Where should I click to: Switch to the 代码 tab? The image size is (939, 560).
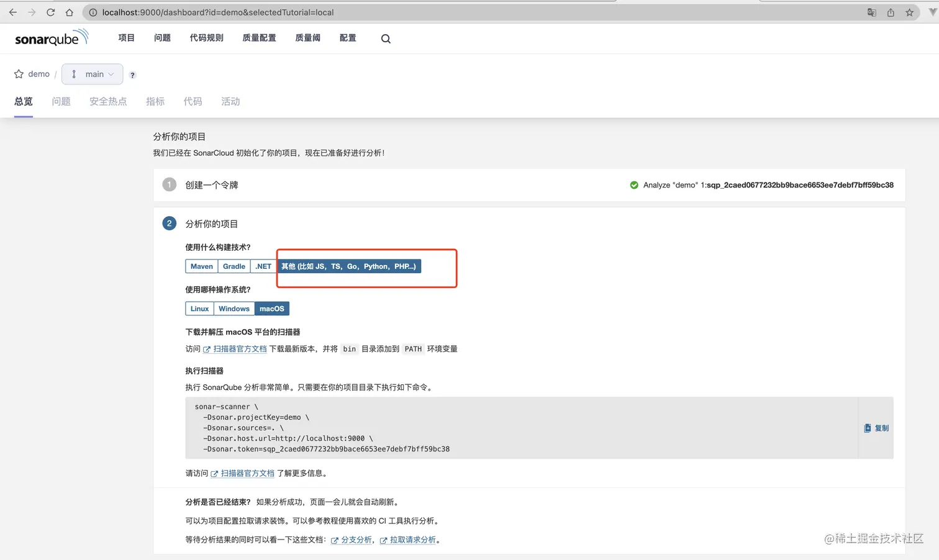(193, 101)
